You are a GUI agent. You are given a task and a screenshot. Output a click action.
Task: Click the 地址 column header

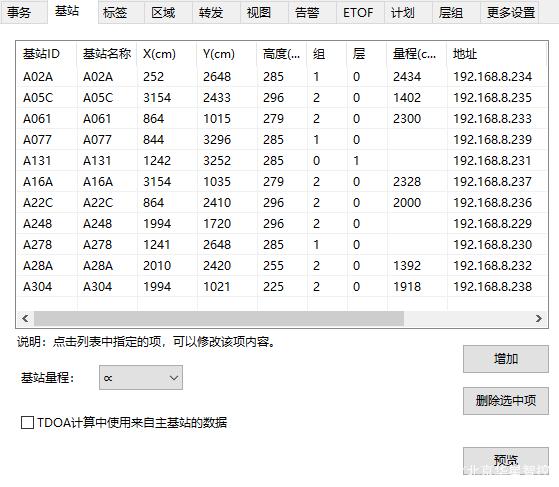tap(497, 54)
